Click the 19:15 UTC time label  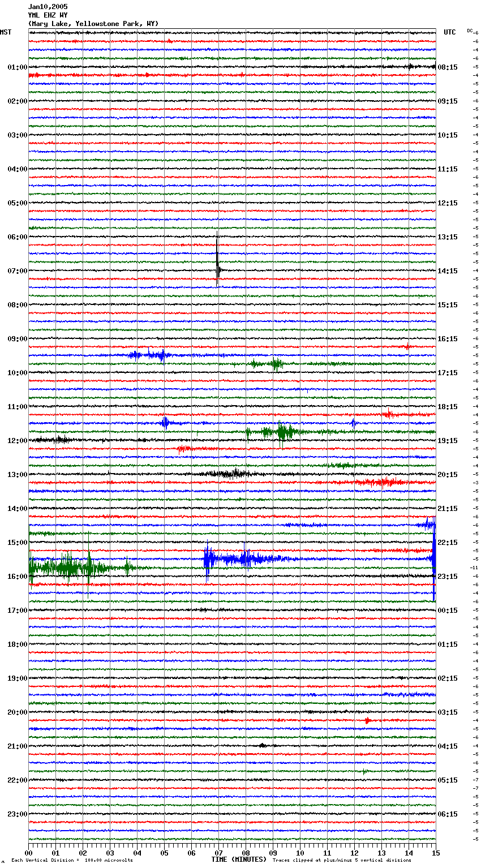(448, 441)
